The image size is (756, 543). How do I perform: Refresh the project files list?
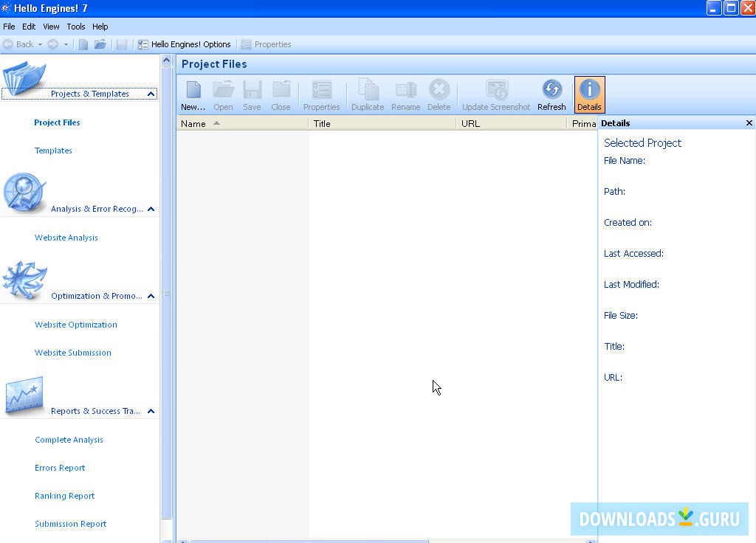point(551,95)
